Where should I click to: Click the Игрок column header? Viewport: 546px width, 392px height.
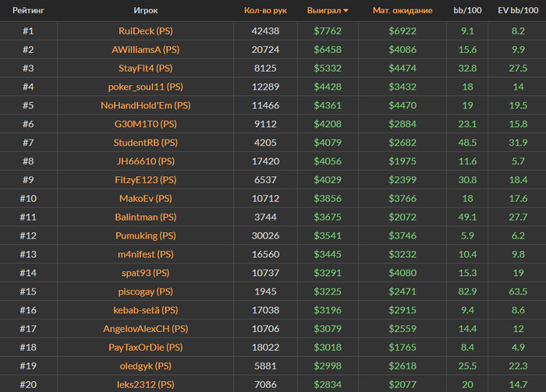[x=145, y=11]
